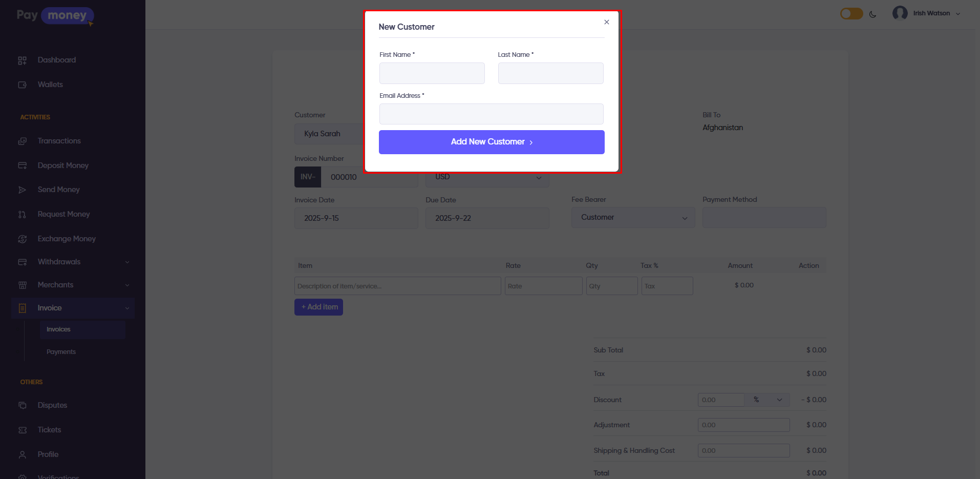Expand the Merchants submenu

point(127,285)
